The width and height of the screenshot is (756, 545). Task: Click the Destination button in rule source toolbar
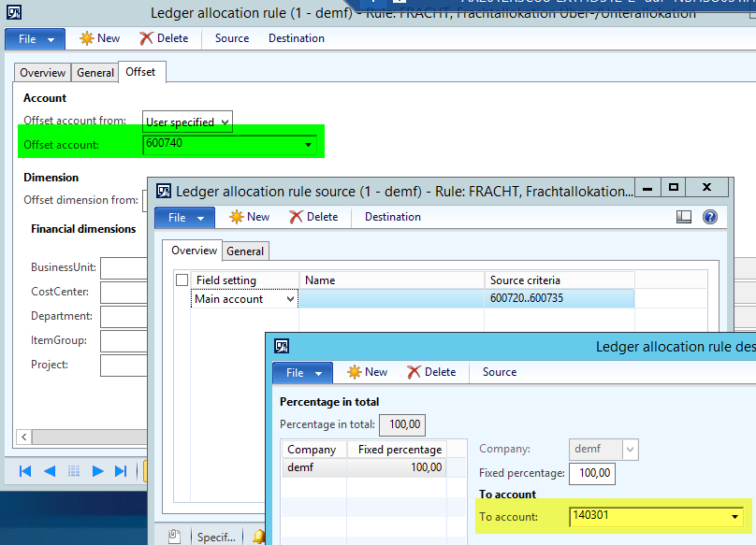(392, 217)
